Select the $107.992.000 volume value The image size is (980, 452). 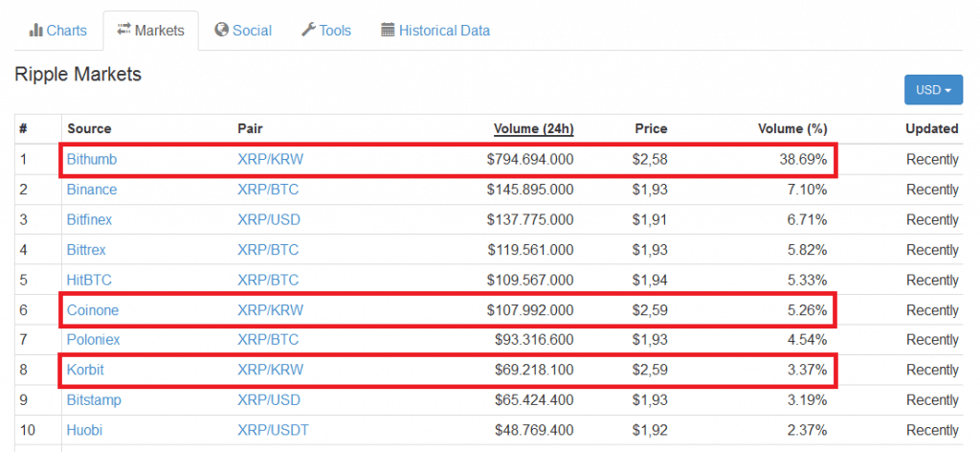[530, 310]
